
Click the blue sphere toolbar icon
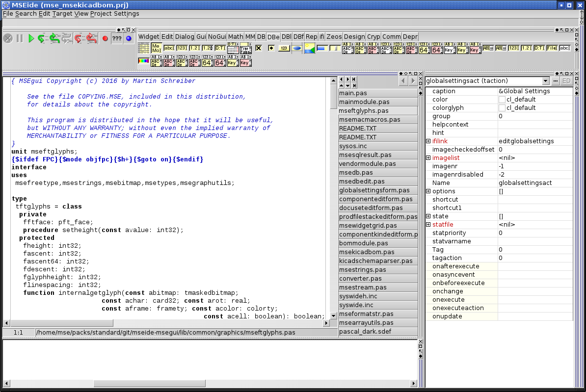tap(129, 38)
